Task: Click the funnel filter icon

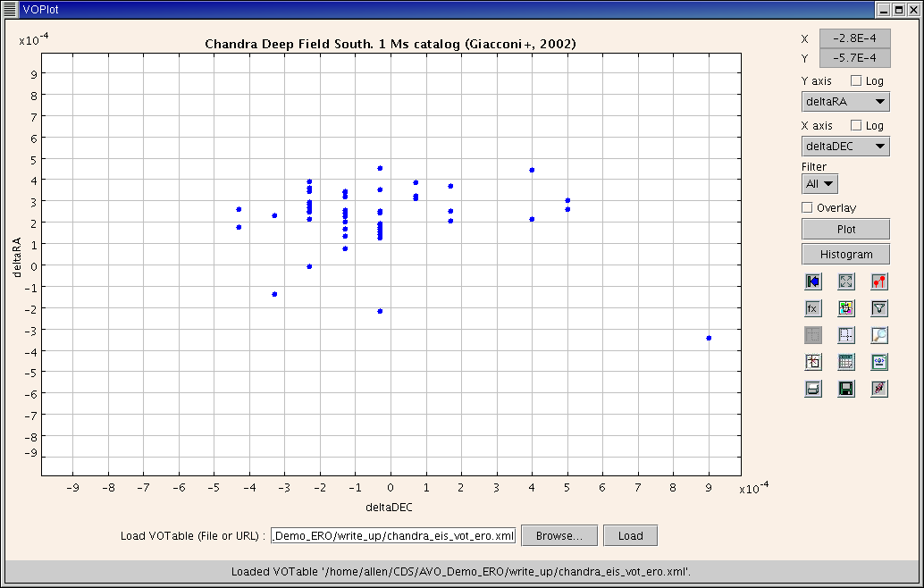Action: click(x=879, y=308)
